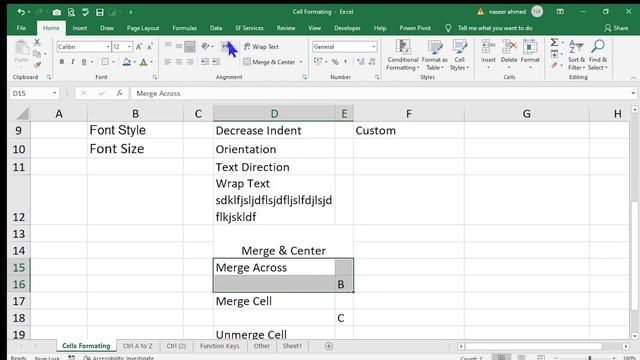The height and width of the screenshot is (360, 640).
Task: Click the Delete cells button
Action: pyautogui.click(x=509, y=55)
